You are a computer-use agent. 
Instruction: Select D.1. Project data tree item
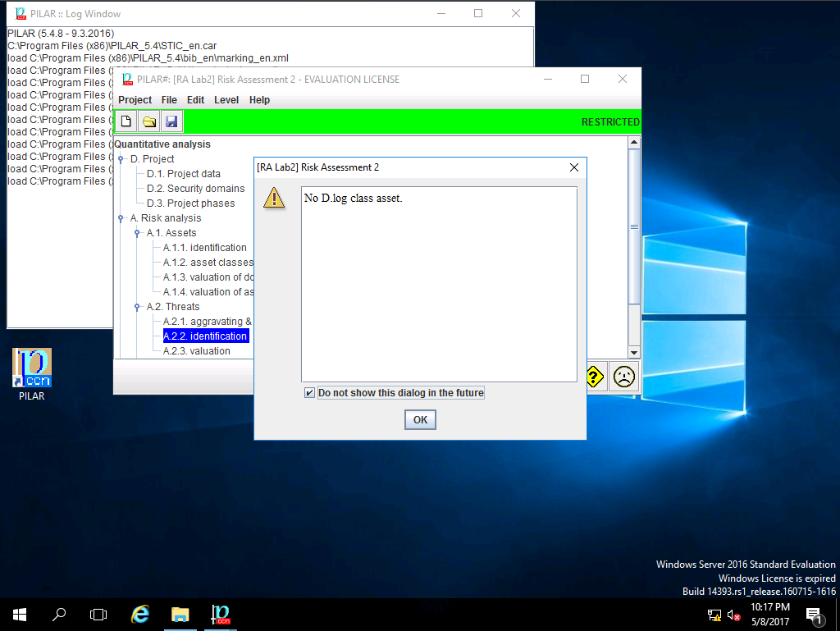click(183, 174)
